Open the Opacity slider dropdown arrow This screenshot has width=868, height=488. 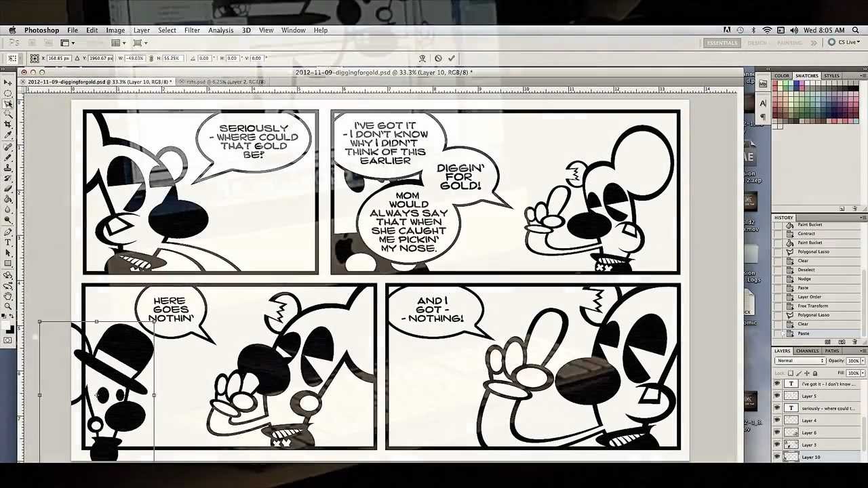[863, 361]
